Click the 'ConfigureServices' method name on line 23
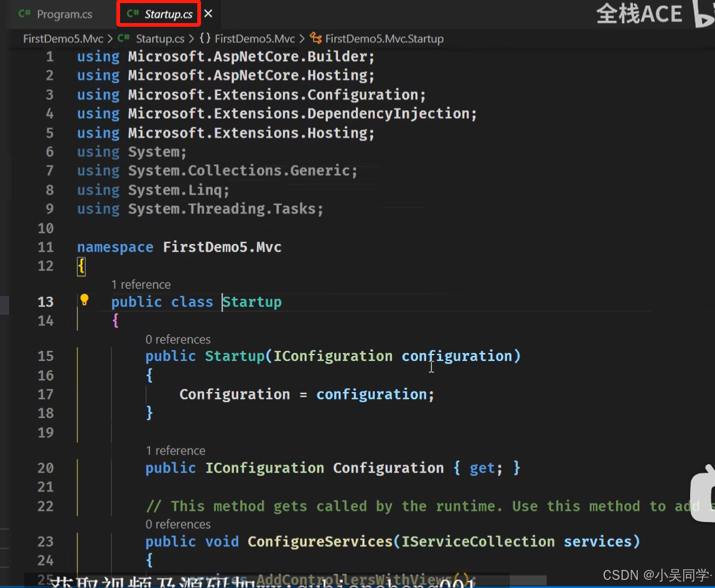Viewport: 715px width, 588px height. point(320,541)
